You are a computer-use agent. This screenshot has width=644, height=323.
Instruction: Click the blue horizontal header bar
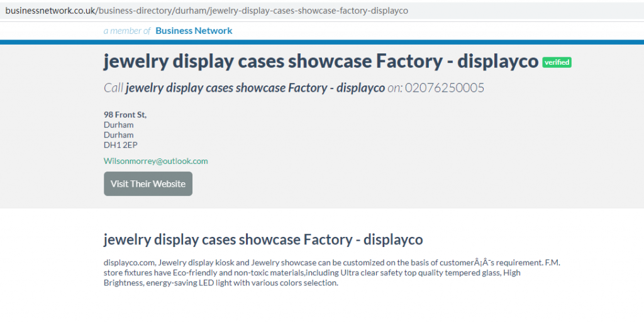tap(322, 42)
